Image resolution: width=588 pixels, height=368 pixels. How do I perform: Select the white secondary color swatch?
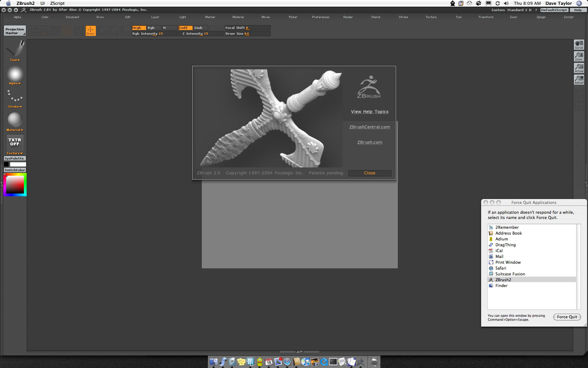pos(18,164)
